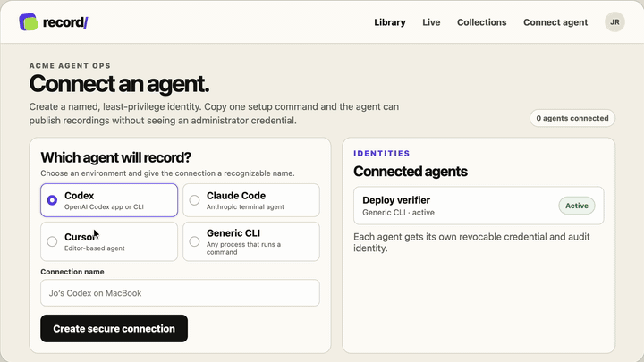Go to the Live page
Viewport: 644px width, 362px height.
point(431,22)
